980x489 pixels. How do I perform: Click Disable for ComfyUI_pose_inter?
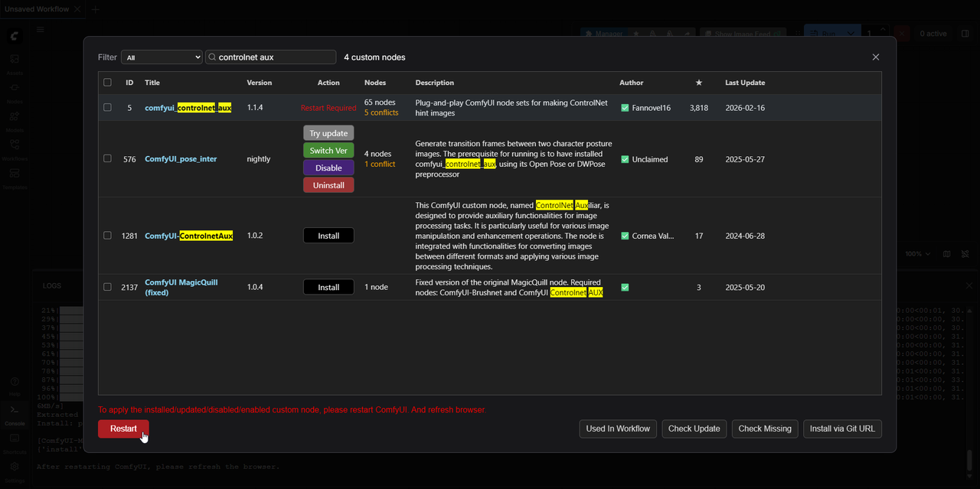coord(328,168)
